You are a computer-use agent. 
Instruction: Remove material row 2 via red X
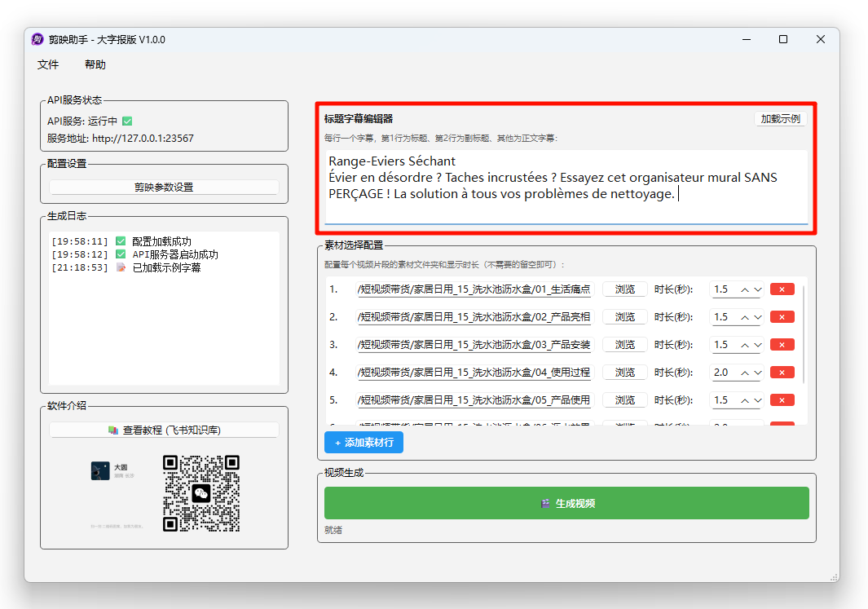(x=782, y=317)
